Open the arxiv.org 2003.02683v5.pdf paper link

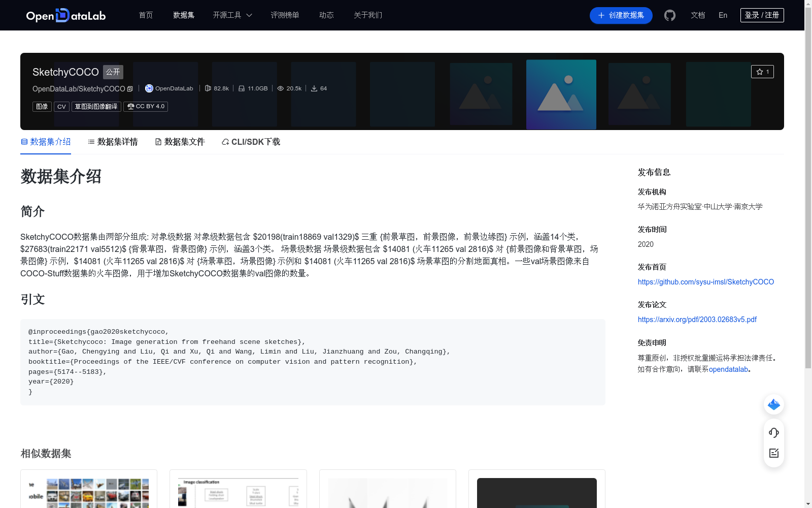[697, 320]
